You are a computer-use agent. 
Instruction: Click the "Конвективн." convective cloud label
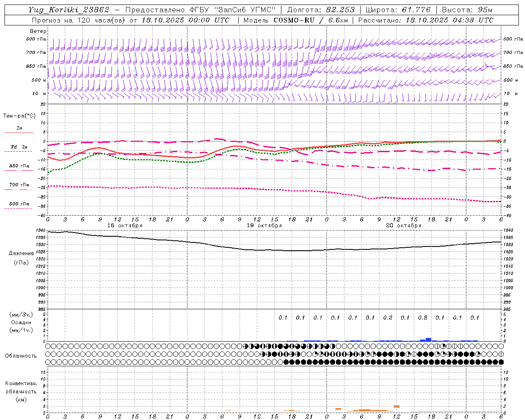(21, 383)
